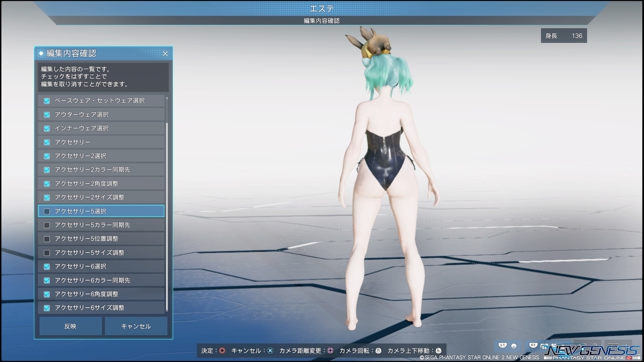
Task: Close the 編集内容確認 dialog with the X
Action: (x=165, y=54)
